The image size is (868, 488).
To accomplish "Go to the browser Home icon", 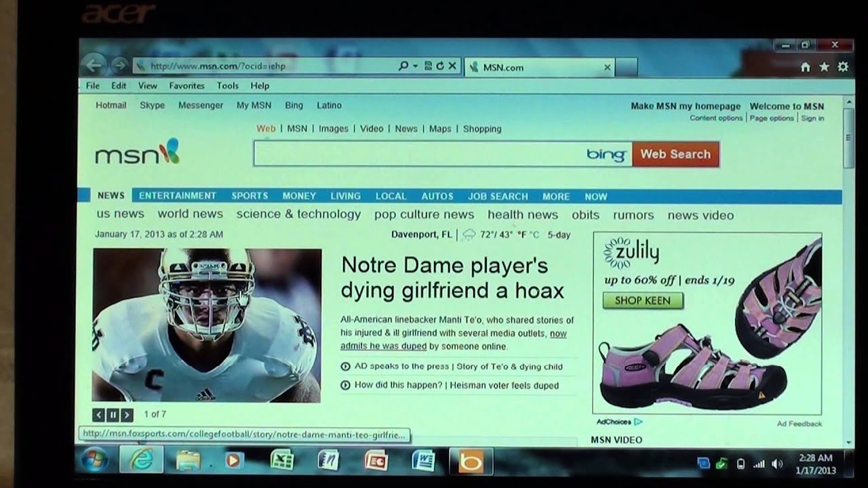I will [x=806, y=66].
